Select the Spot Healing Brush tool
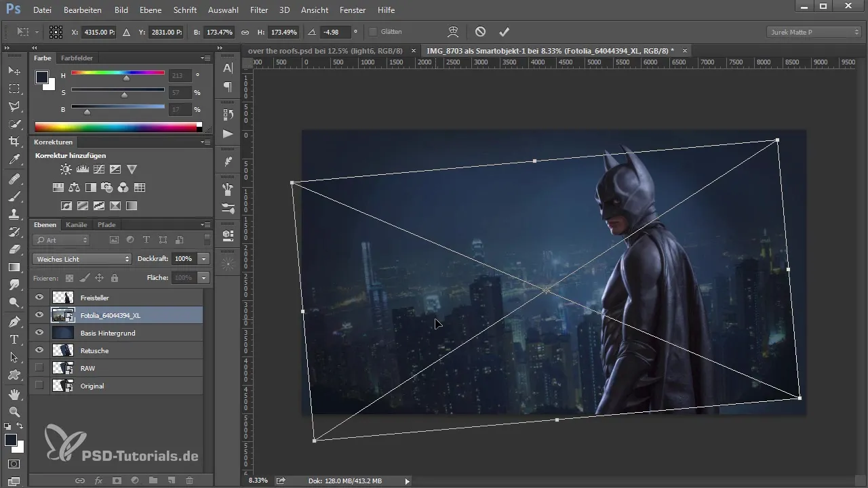Viewport: 868px width, 488px height. [x=14, y=179]
